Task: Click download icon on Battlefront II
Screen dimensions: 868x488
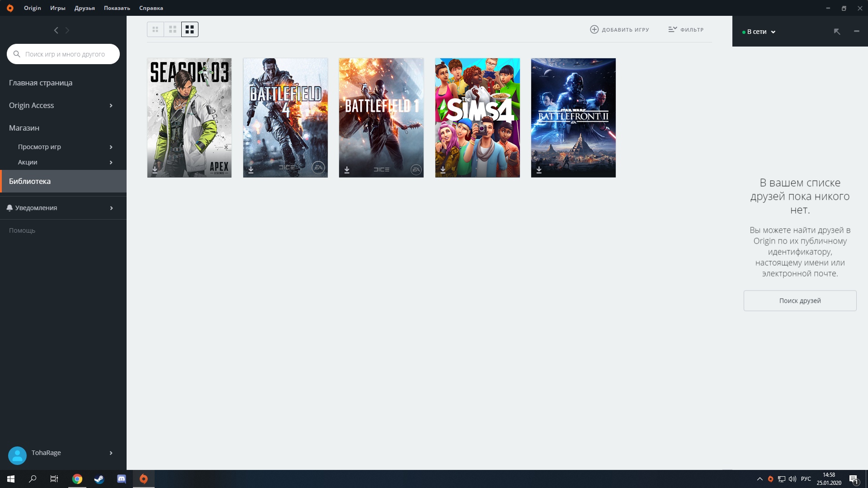Action: point(539,170)
